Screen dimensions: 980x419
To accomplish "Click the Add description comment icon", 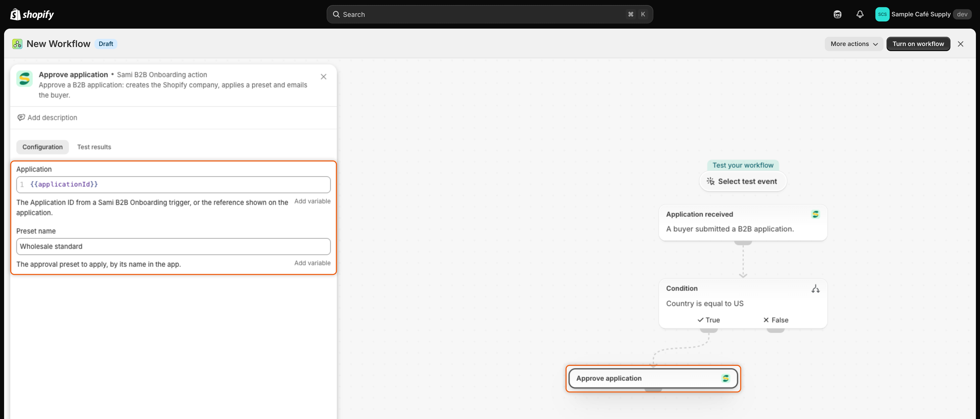I will point(21,117).
